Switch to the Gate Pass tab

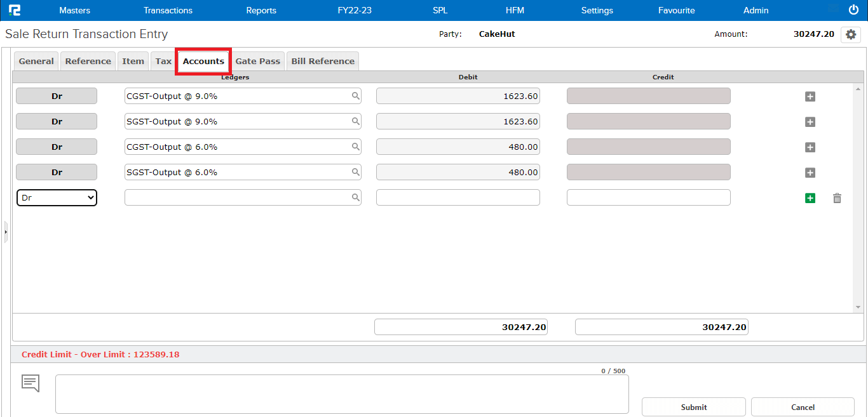(257, 62)
